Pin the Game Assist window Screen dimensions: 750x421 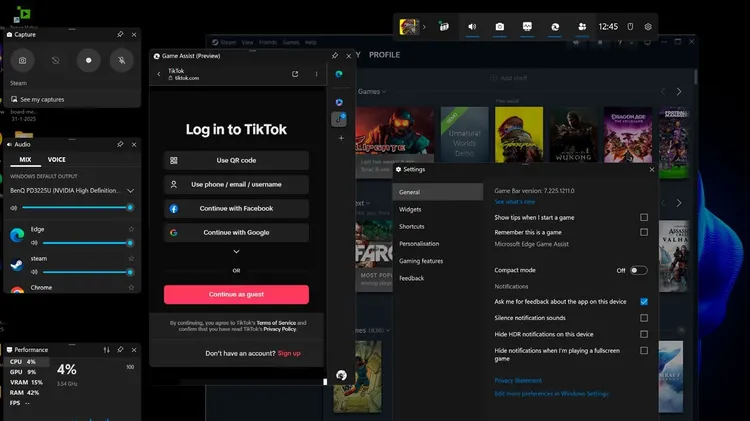[335, 56]
